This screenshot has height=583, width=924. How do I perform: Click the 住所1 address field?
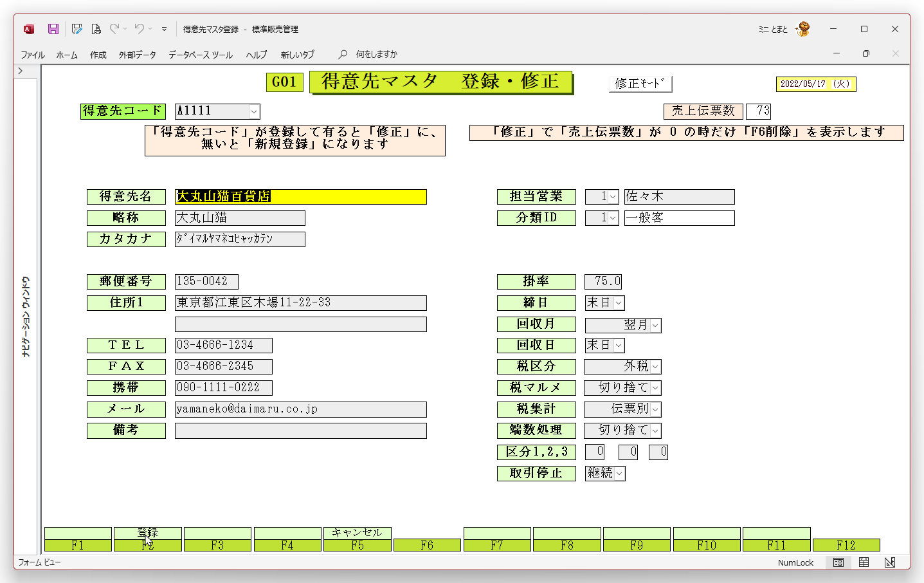(301, 303)
